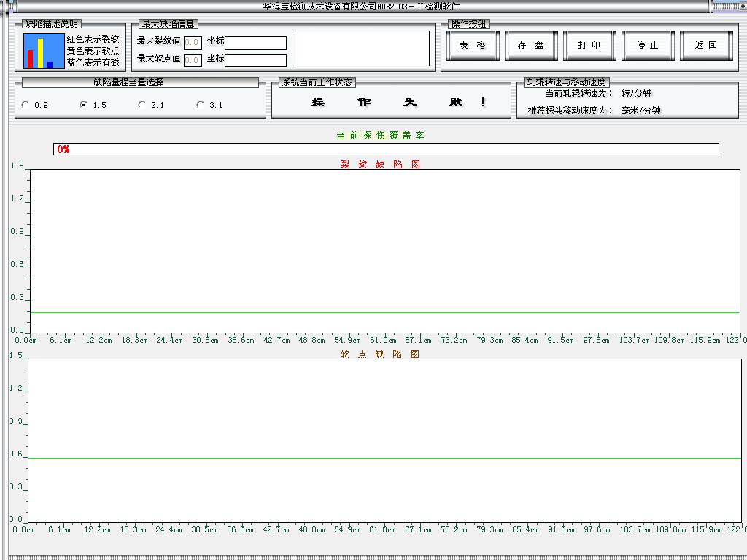The height and width of the screenshot is (560, 747).
Task: Click the 裂纹缺陷图 chart title
Action: click(381, 164)
